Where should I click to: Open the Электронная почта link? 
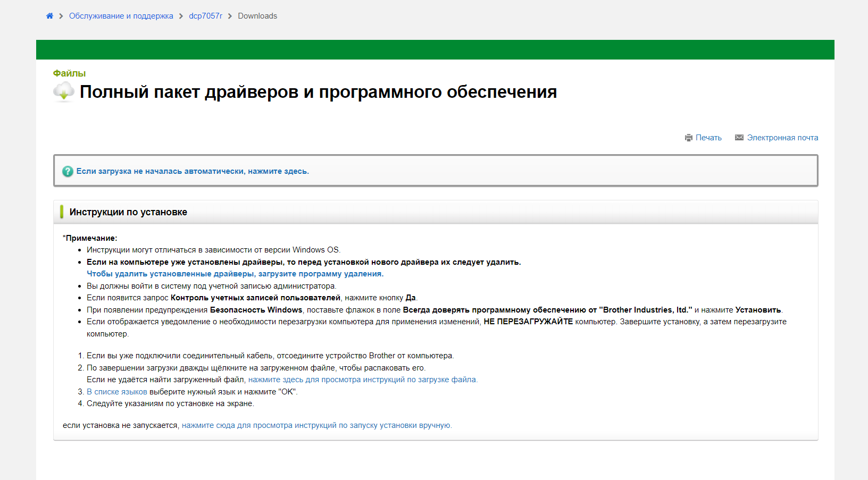782,138
